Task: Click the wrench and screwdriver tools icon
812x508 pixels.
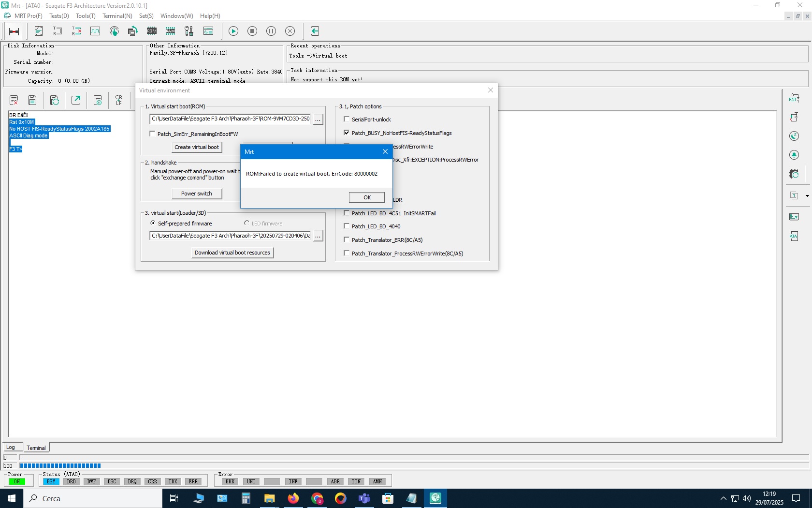Action: (189, 31)
